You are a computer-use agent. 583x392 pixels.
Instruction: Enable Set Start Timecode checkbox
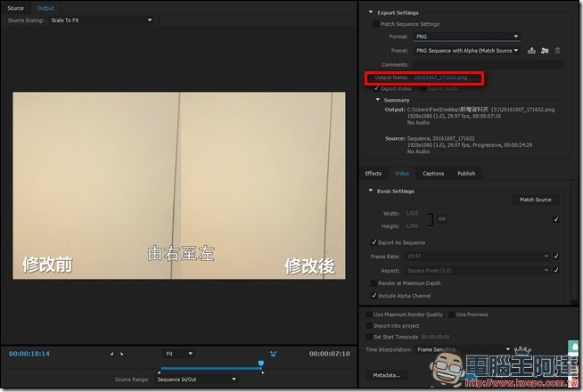[x=369, y=337]
